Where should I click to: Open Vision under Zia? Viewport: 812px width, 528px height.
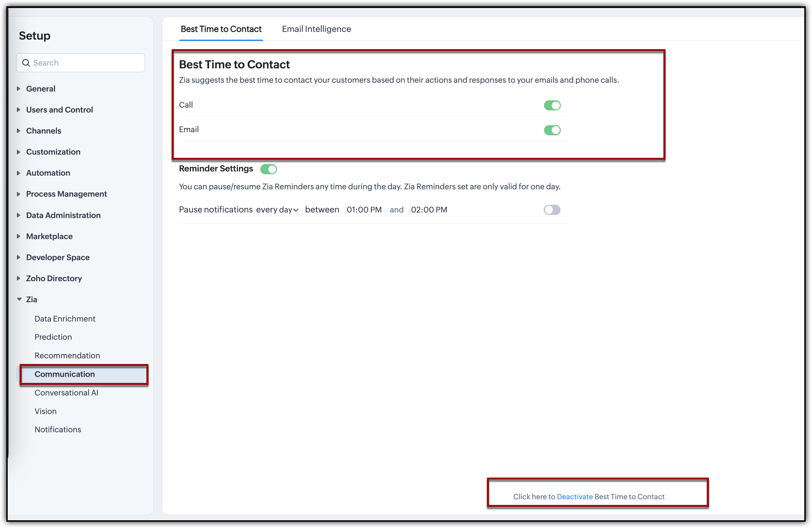pyautogui.click(x=46, y=411)
